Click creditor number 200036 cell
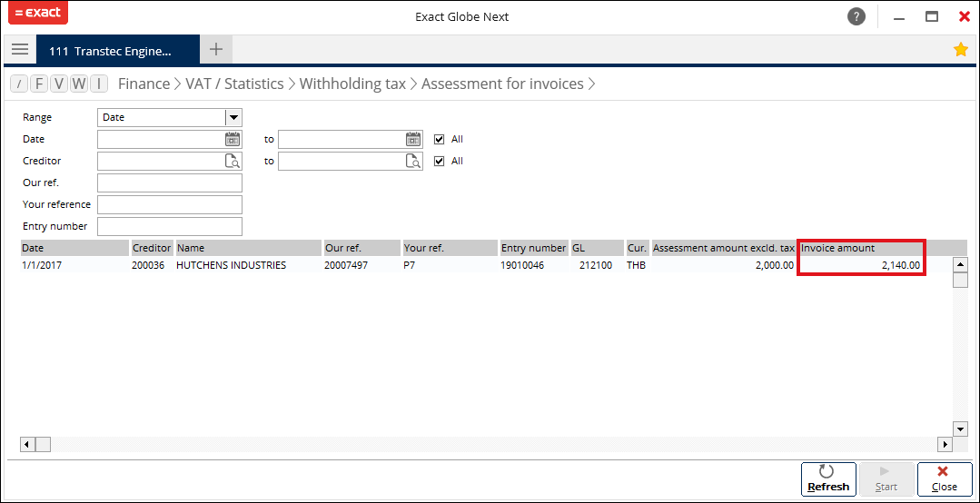980x503 pixels. point(148,265)
